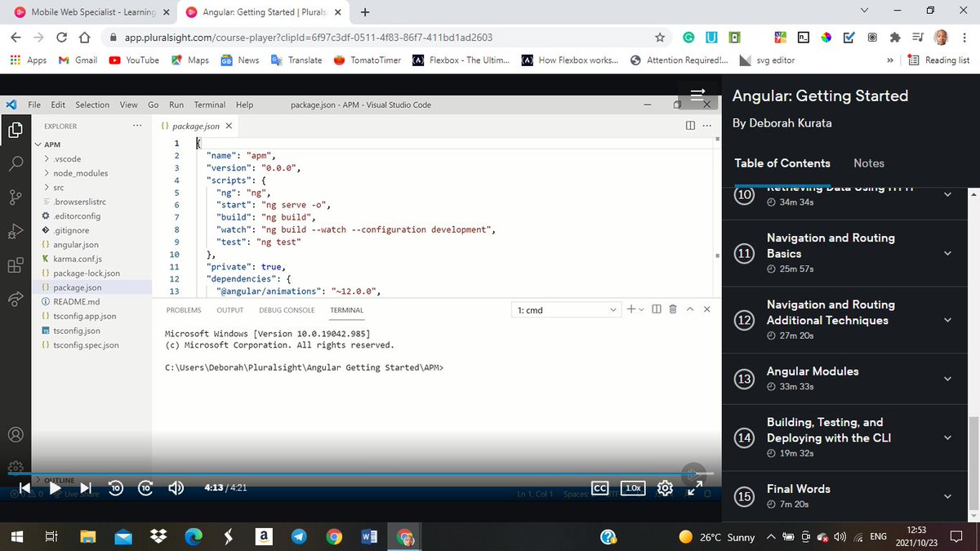980x551 pixels.
Task: Open the 1.0x playback speed menu
Action: [x=633, y=488]
